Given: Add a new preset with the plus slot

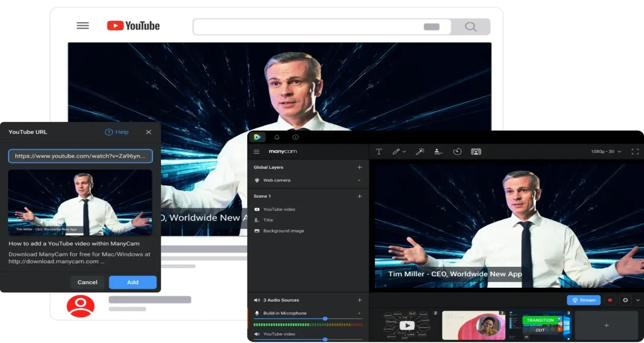Looking at the screenshot, I should click(606, 325).
